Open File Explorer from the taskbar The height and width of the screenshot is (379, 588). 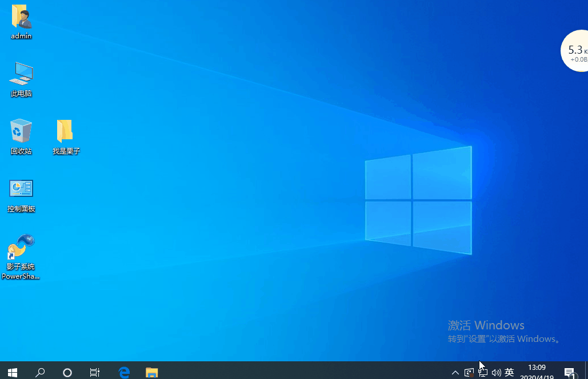click(x=151, y=372)
